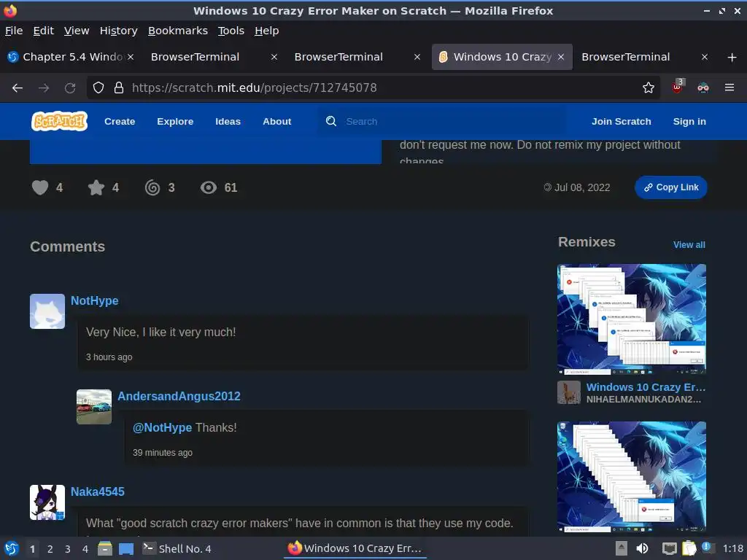Click the search magnifier icon
Image resolution: width=747 pixels, height=560 pixels.
pyautogui.click(x=331, y=122)
